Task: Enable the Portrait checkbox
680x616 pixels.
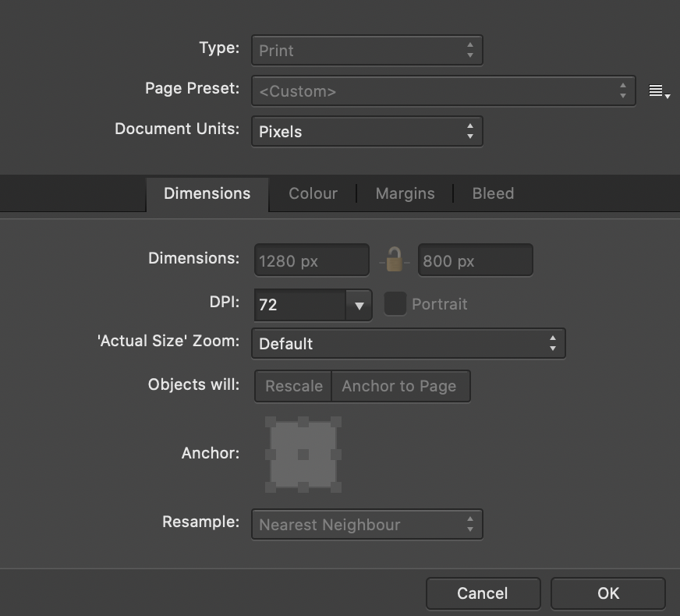Action: coord(395,303)
